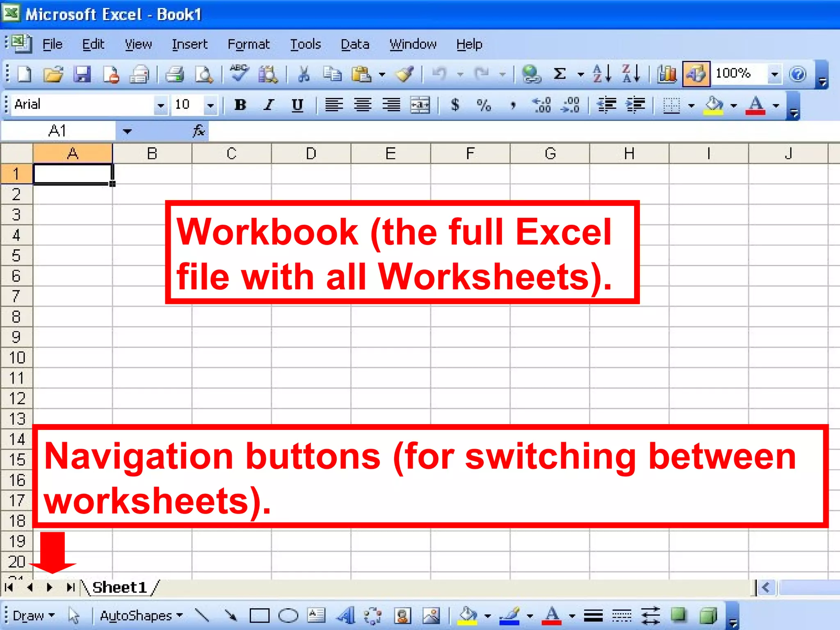Click the Paste clipboard icon

click(x=361, y=74)
